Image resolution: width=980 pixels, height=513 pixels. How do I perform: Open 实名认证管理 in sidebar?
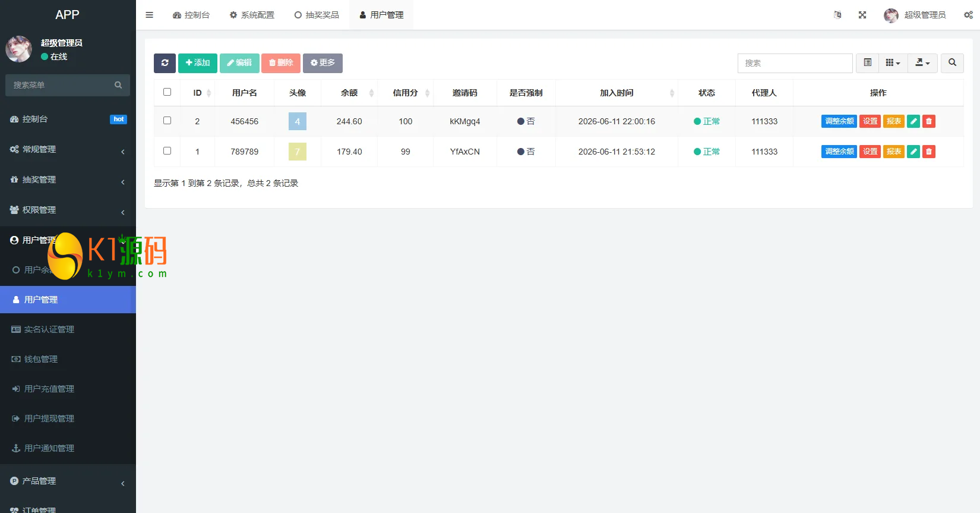(68, 329)
